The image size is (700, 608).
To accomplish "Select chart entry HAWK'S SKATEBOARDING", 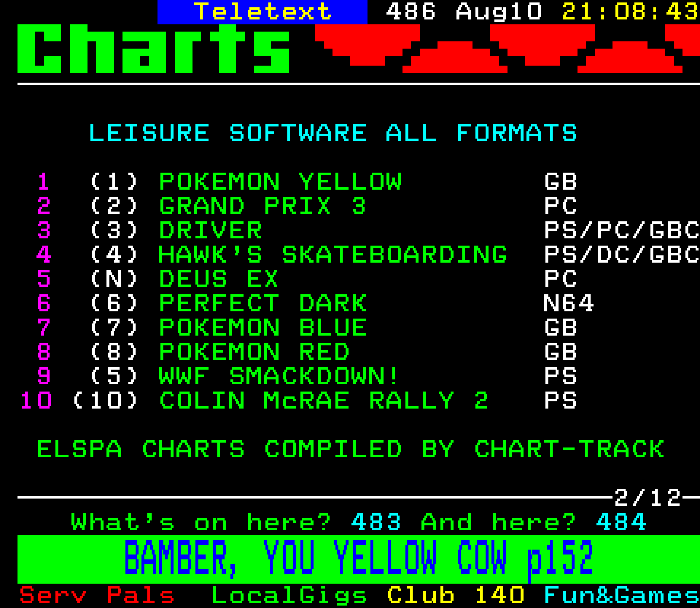I will click(x=333, y=255).
